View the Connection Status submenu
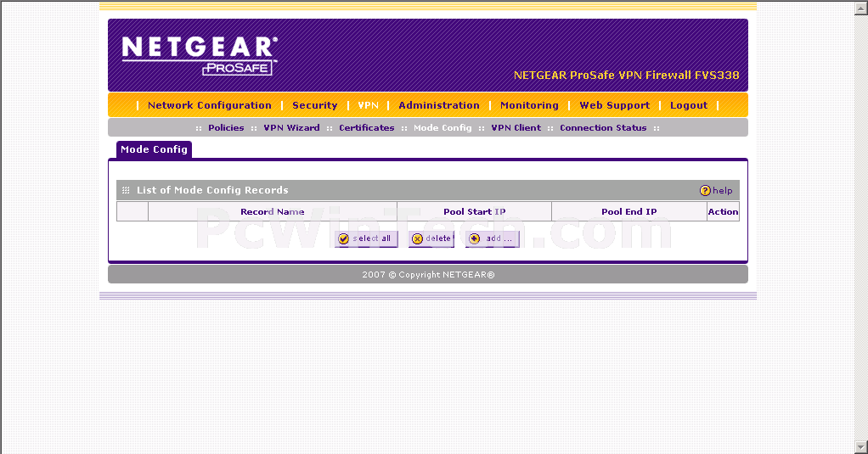 pyautogui.click(x=603, y=128)
